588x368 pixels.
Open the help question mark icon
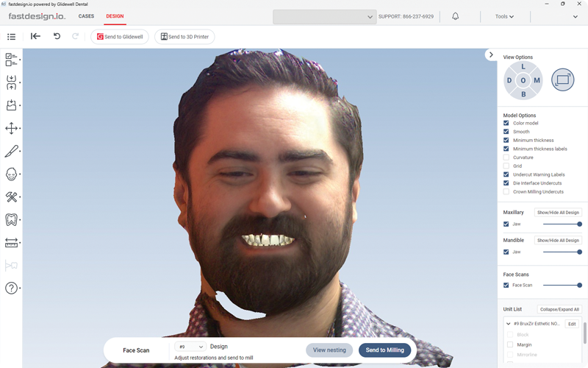tap(11, 288)
